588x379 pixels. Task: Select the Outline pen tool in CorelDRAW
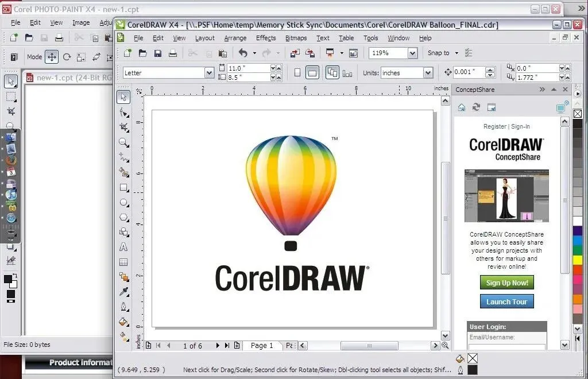[124, 307]
